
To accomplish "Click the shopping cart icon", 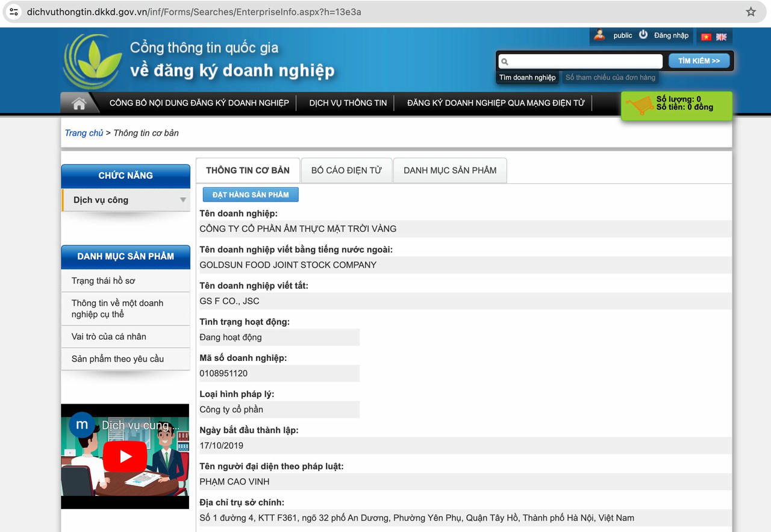I will [x=639, y=105].
